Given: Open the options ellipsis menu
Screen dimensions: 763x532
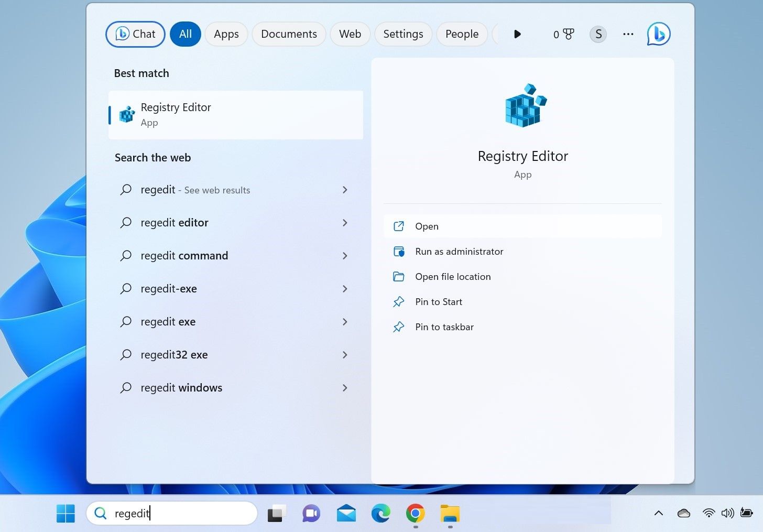Looking at the screenshot, I should 628,34.
